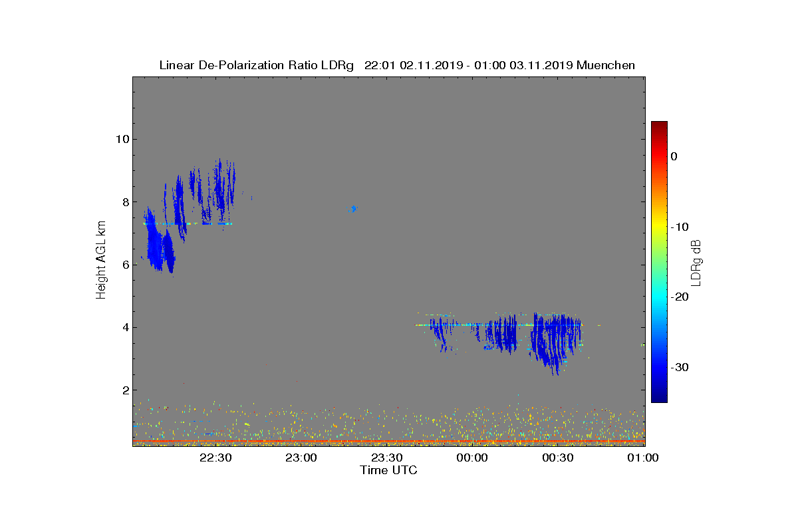Select the 'Height AGL km' y-axis label
The image size is (798, 532).
[101, 261]
